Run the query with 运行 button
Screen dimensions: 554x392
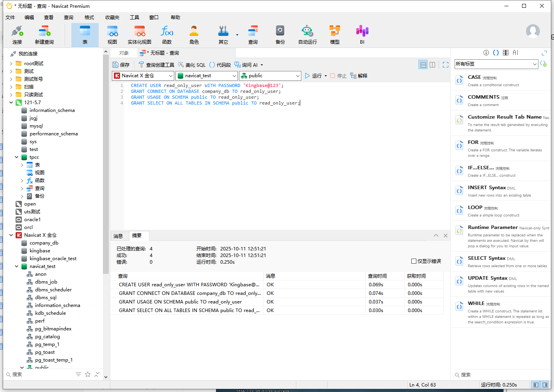(313, 76)
